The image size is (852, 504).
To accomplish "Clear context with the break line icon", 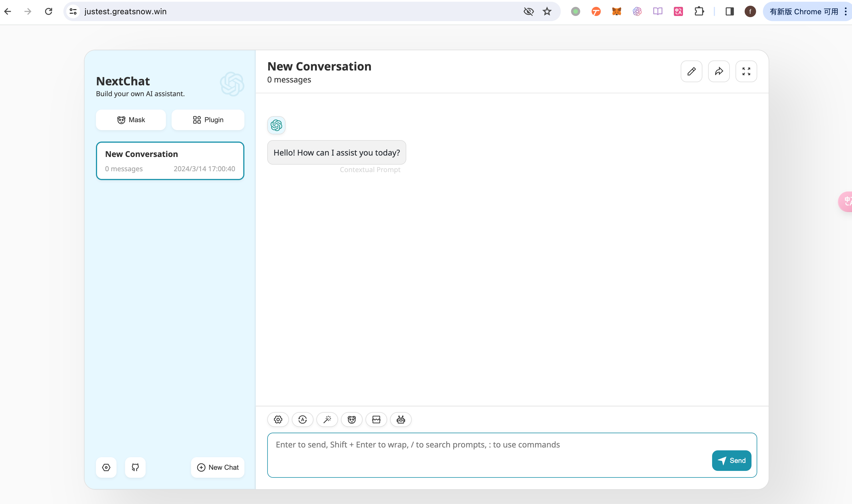I will (x=376, y=420).
